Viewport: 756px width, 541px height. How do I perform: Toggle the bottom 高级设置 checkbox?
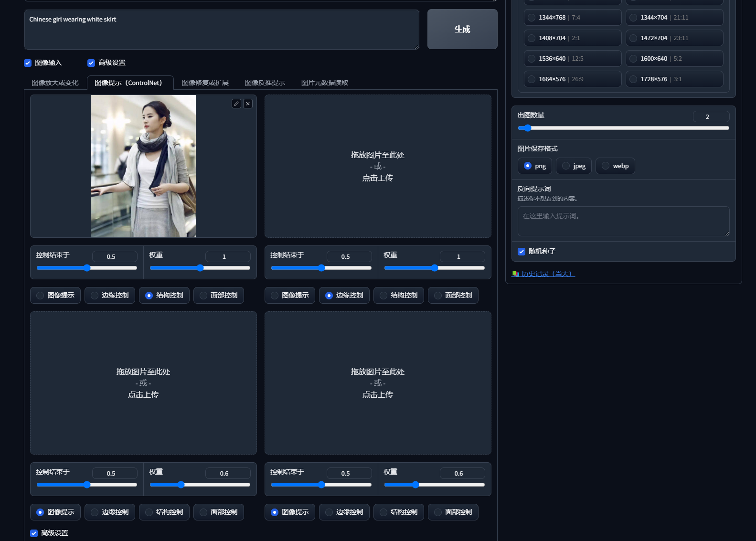tap(34, 533)
